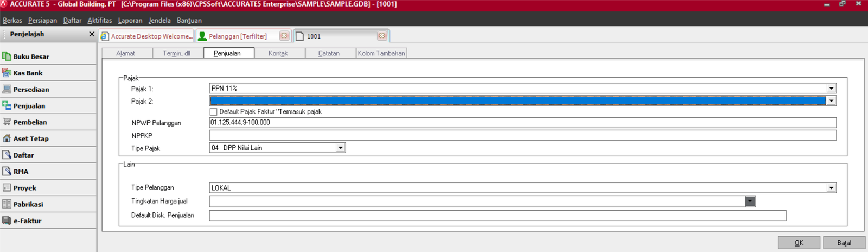Click the NPPKP input field
The image size is (868, 252).
point(522,135)
